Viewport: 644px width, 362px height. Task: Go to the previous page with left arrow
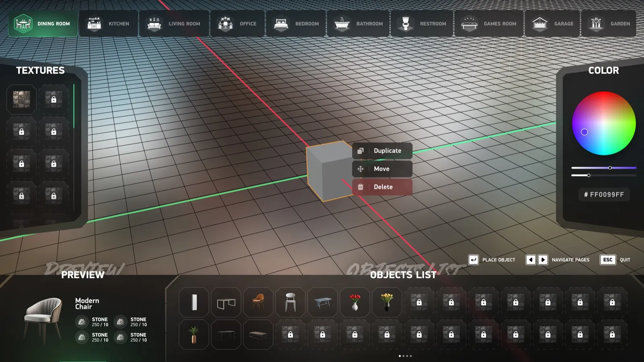point(531,260)
